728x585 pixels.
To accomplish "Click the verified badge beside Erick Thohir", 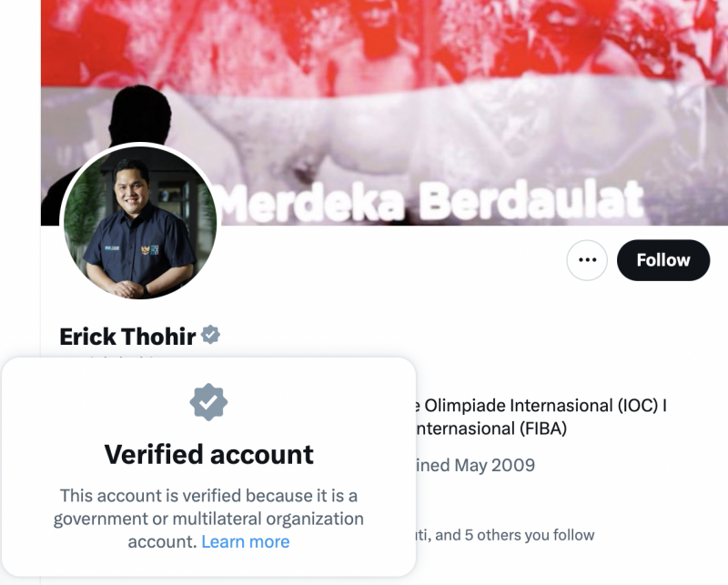I will coord(211,335).
